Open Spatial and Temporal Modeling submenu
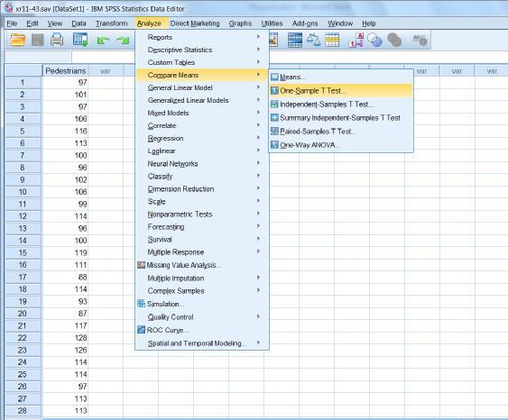The image size is (508, 420). point(202,343)
